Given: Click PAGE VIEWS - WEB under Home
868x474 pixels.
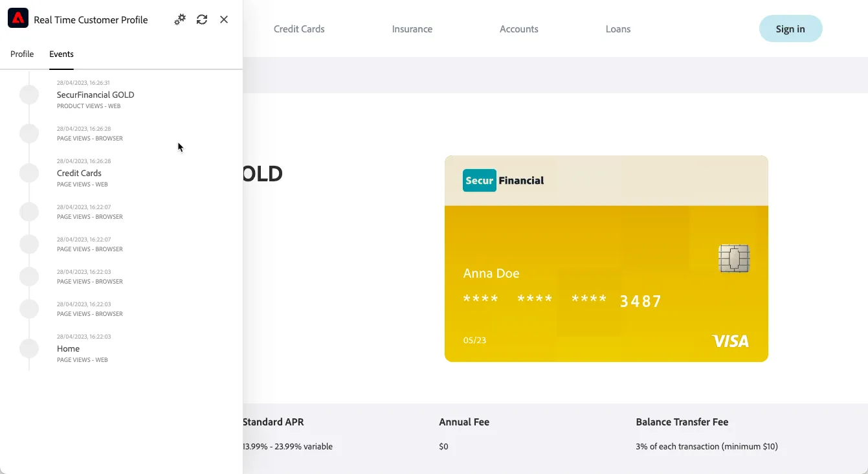Looking at the screenshot, I should [82, 360].
